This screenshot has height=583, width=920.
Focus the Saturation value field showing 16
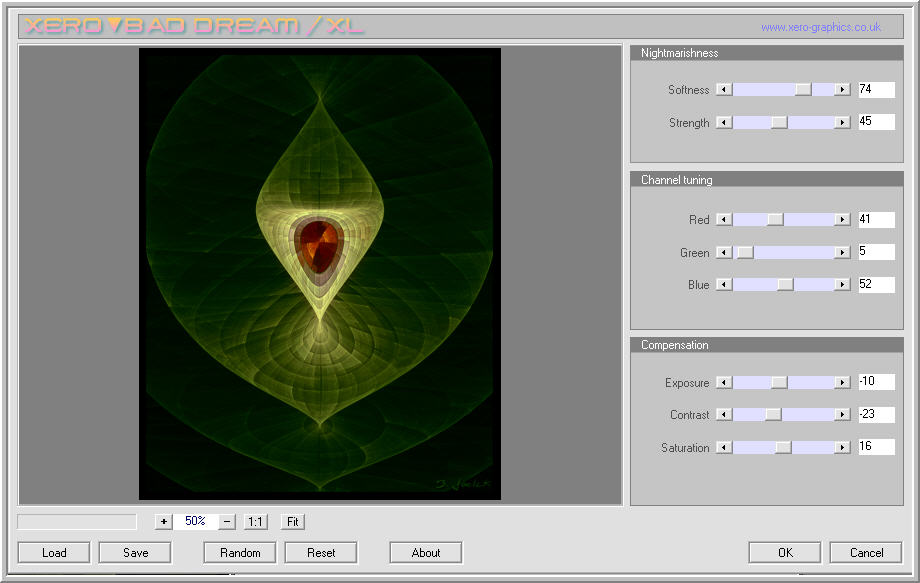coord(876,446)
